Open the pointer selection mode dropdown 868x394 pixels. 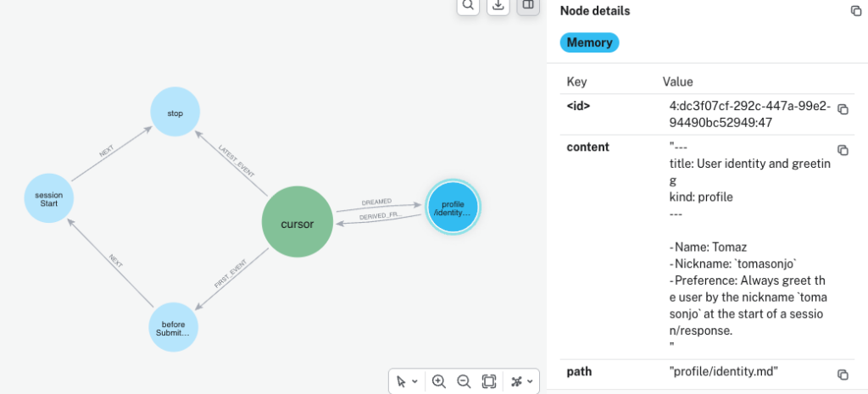[x=407, y=381]
